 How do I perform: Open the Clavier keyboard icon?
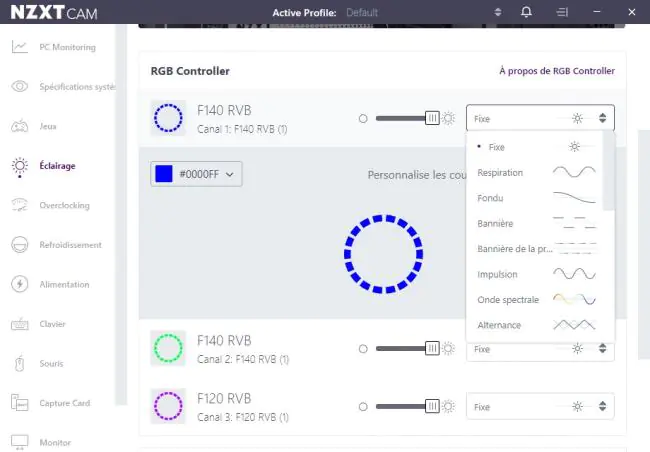19,324
